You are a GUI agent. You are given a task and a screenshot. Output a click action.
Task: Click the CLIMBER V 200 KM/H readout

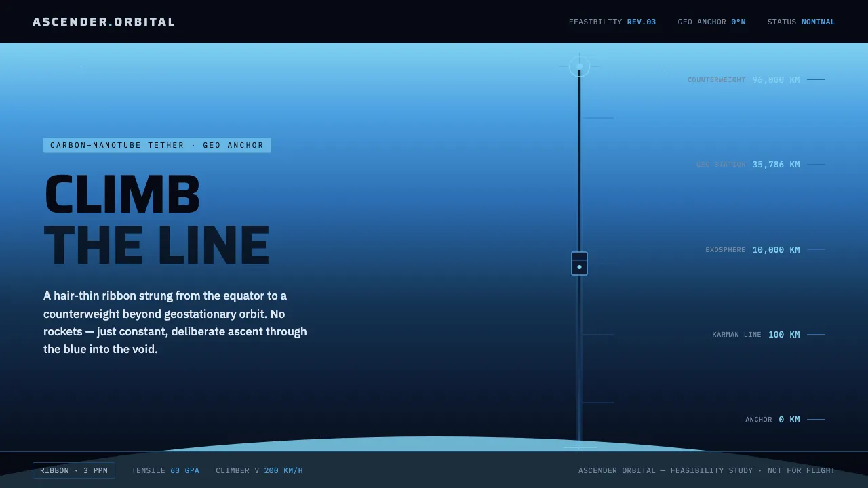click(x=259, y=470)
